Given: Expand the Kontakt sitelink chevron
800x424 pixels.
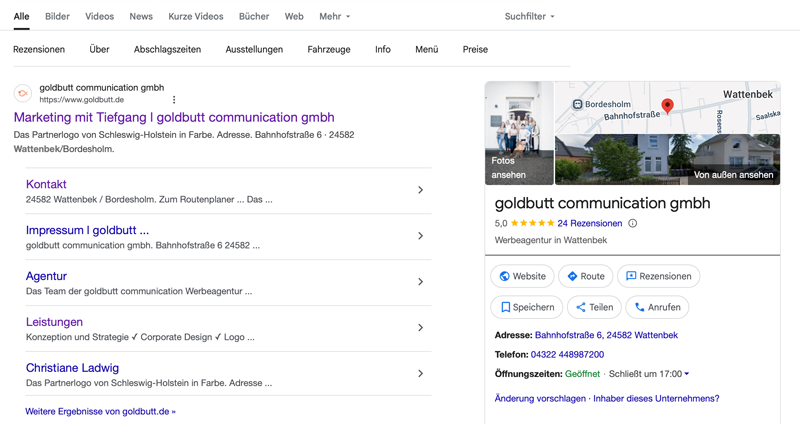Looking at the screenshot, I should [420, 190].
